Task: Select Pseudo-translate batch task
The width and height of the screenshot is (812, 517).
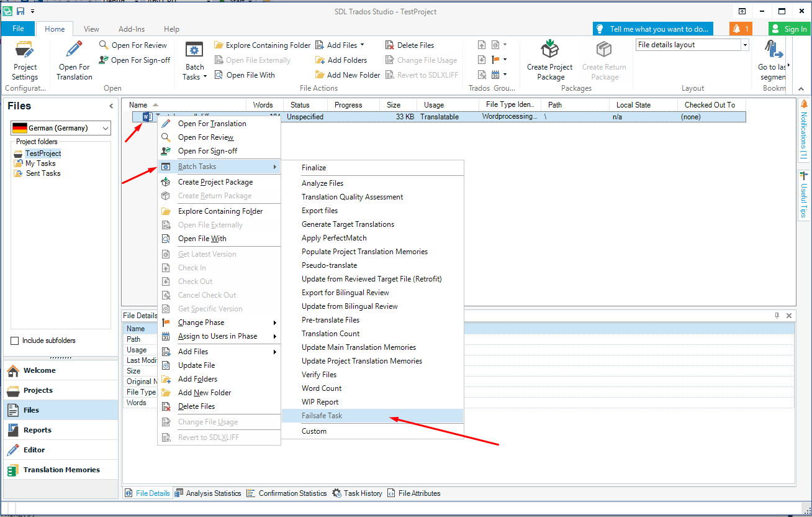Action: [372, 265]
